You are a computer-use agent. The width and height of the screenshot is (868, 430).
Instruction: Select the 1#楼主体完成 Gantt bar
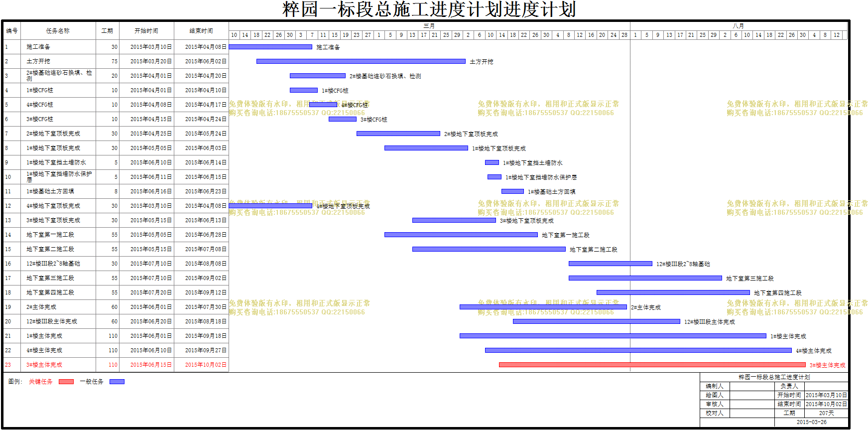click(613, 336)
